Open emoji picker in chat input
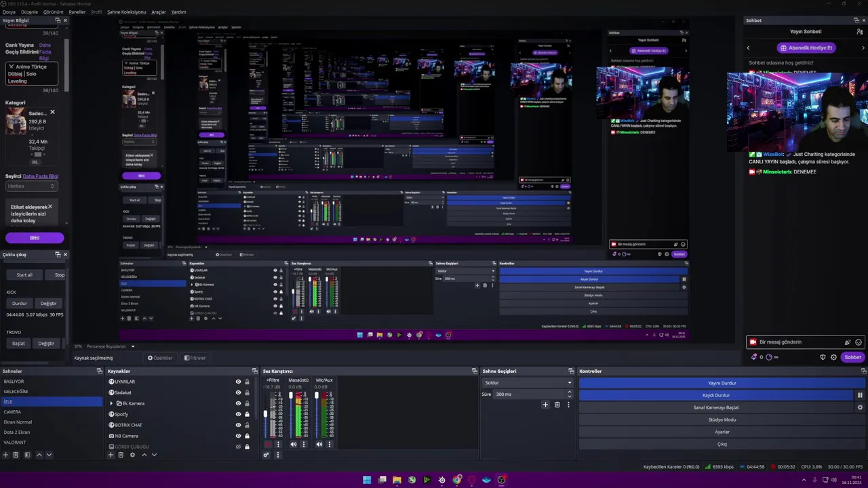 pos(859,342)
